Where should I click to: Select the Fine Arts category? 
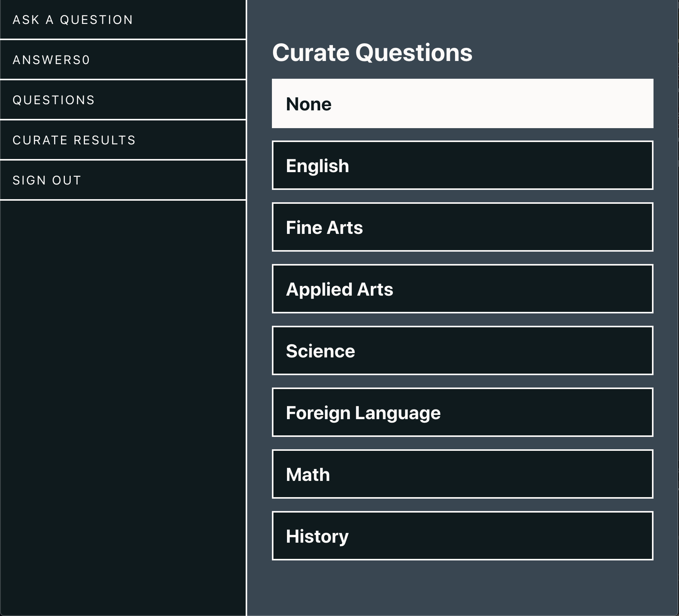pos(462,227)
